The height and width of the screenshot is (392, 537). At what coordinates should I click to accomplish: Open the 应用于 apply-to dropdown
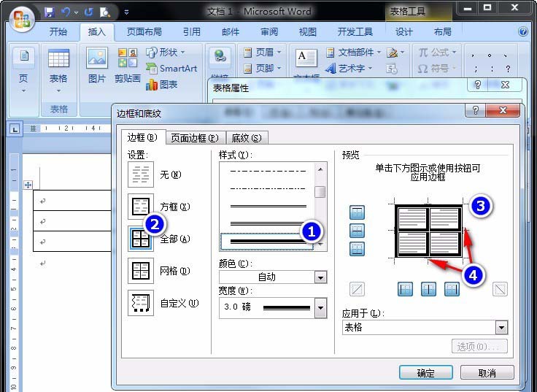(x=501, y=328)
